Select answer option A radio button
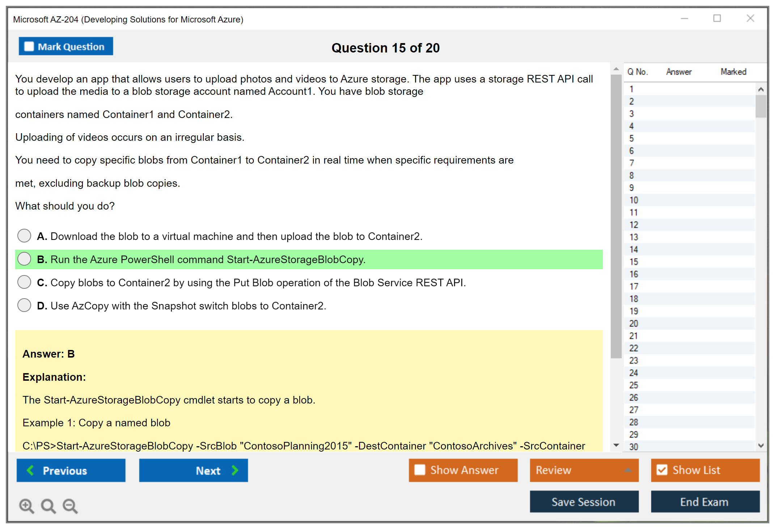This screenshot has height=532, width=778. click(x=24, y=236)
